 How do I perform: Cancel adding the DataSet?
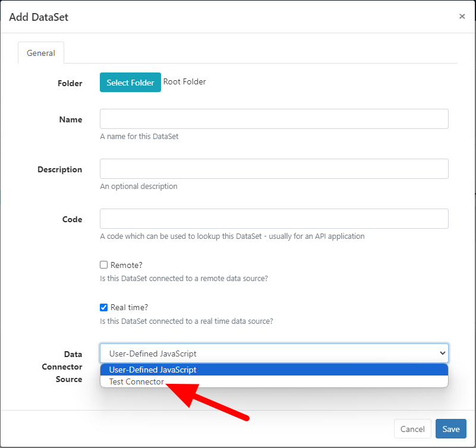(412, 429)
